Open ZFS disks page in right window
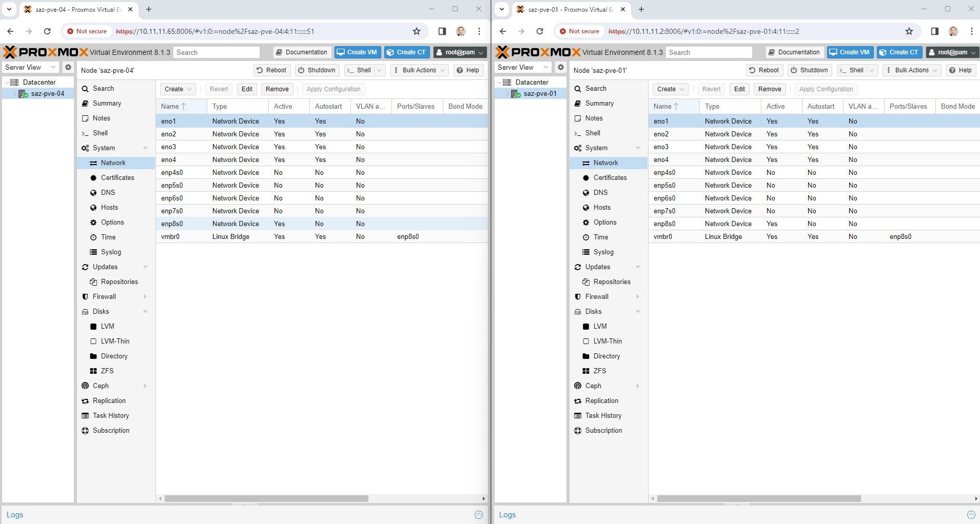Viewport: 980px width, 524px height. [x=599, y=371]
